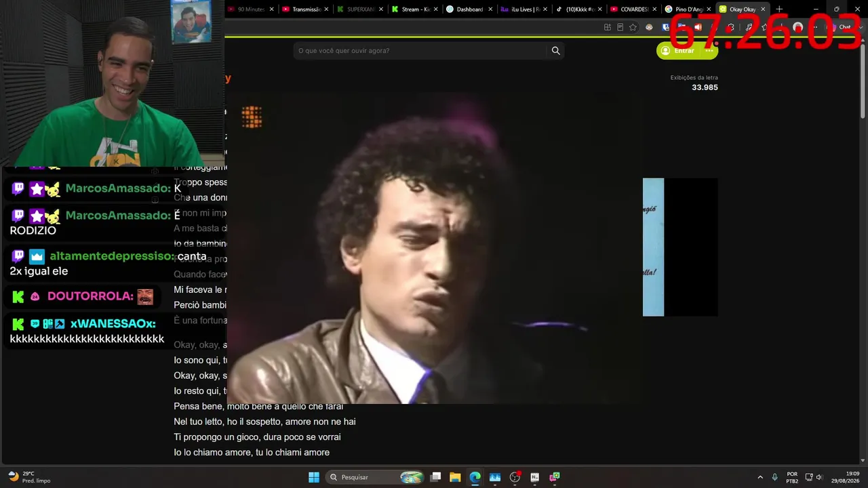Image resolution: width=868 pixels, height=488 pixels.
Task: Open the volume control in the system tray
Action: point(818,477)
